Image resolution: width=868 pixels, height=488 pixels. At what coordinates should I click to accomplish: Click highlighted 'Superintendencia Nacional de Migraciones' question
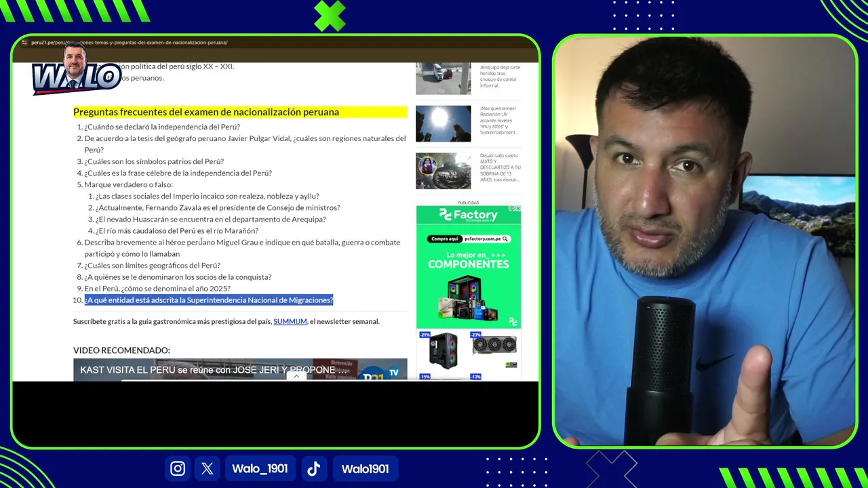pos(209,300)
